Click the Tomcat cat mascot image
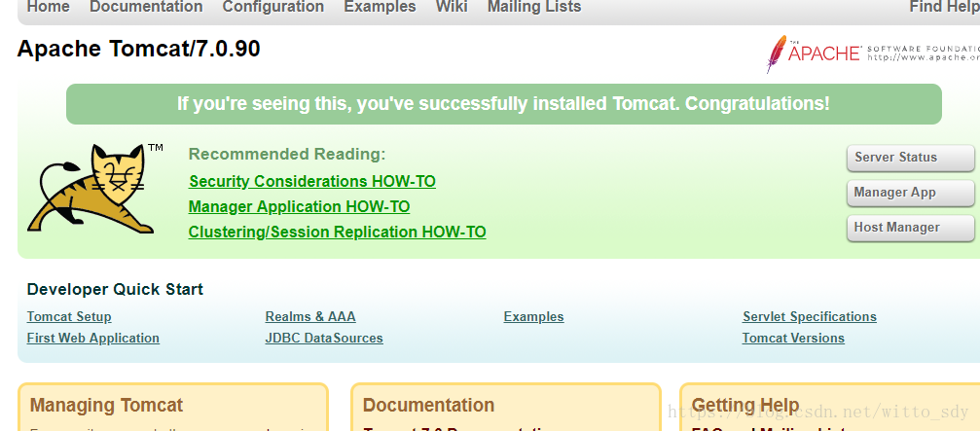Viewport: 980px width, 431px height. [x=94, y=189]
